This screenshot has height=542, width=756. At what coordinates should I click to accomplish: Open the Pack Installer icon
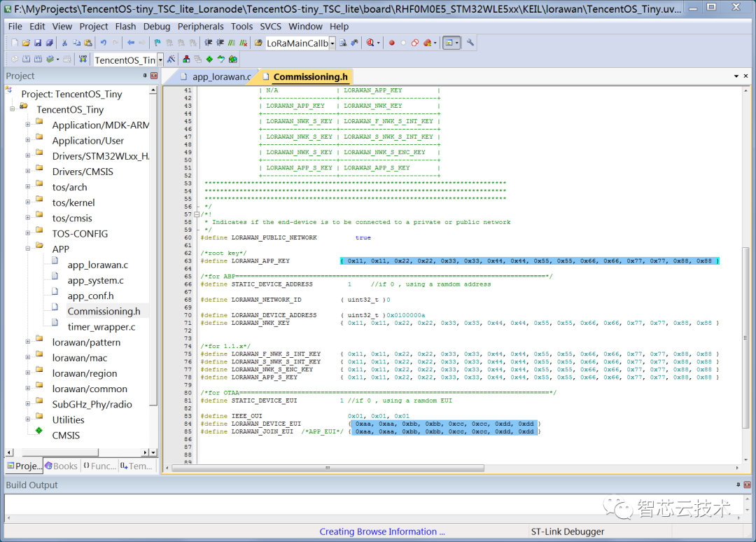click(x=233, y=60)
